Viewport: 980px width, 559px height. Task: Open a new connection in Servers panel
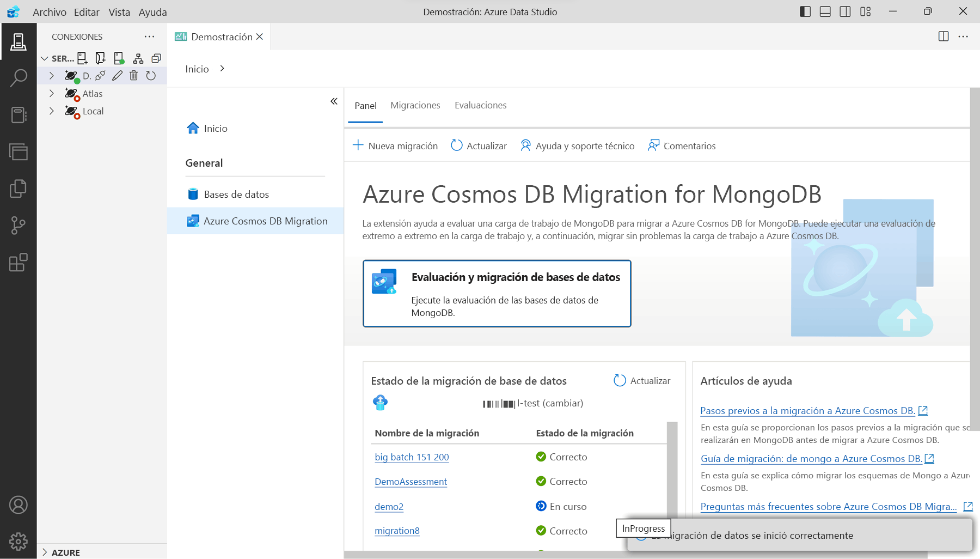tap(82, 58)
